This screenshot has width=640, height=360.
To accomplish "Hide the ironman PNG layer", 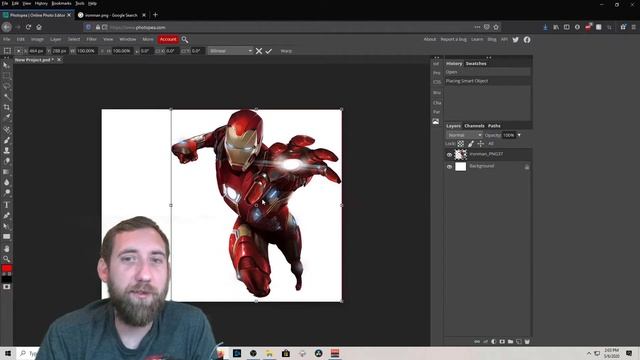I will click(x=449, y=155).
